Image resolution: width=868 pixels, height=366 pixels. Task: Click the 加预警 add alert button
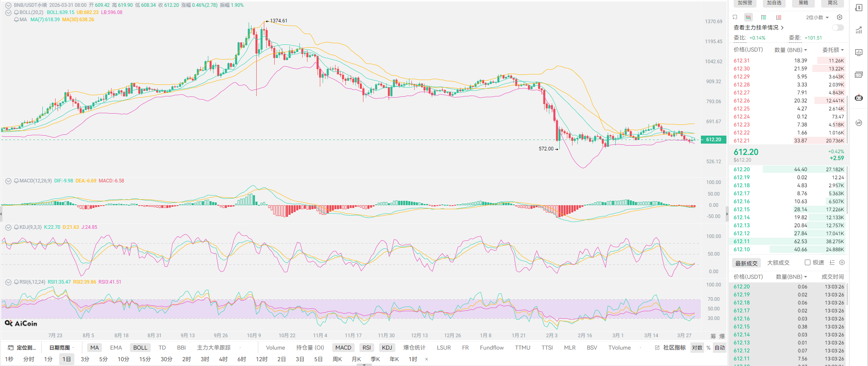(745, 3)
